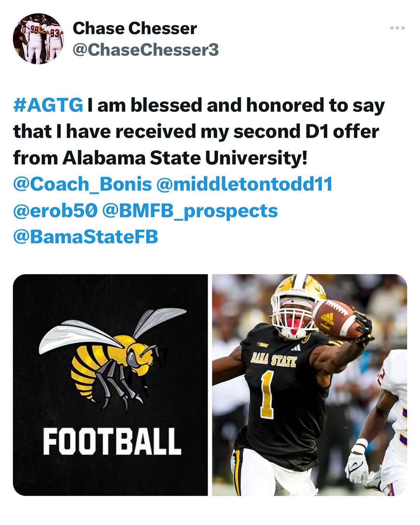
Task: Click the BAMA STATE lettering on the jersey
Action: [x=274, y=360]
